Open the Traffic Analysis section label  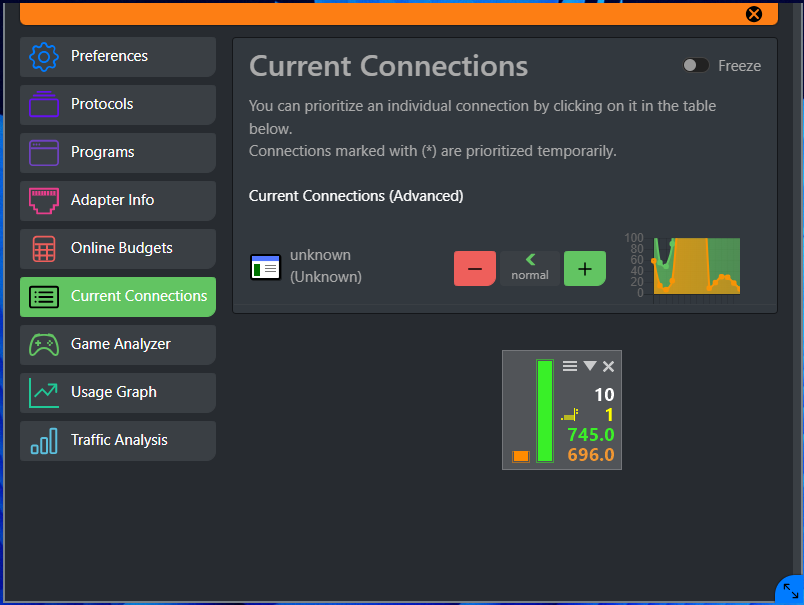119,441
